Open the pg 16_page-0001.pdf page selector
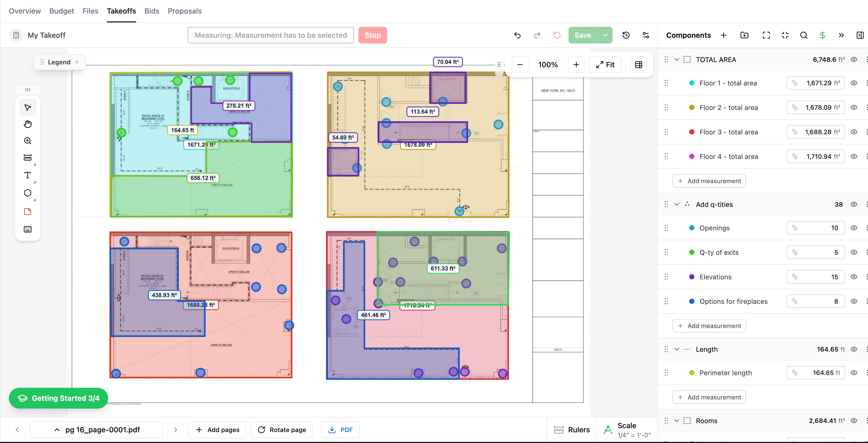The height and width of the screenshot is (443, 868). (x=97, y=429)
